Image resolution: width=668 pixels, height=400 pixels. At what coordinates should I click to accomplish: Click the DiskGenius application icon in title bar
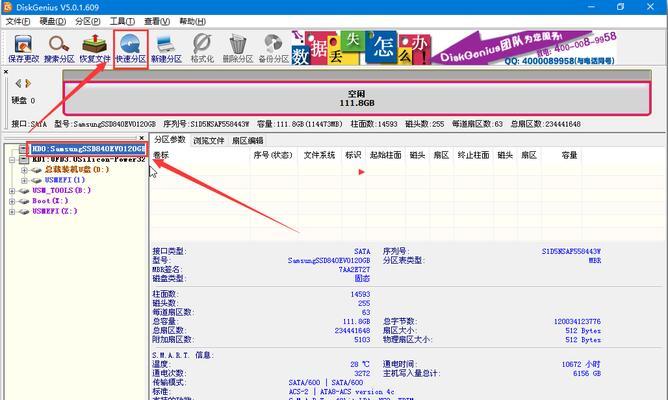coord(7,7)
